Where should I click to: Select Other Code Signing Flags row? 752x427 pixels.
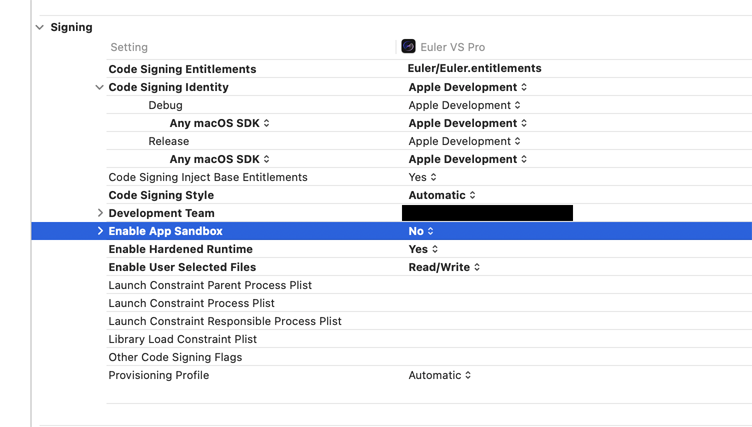[175, 357]
